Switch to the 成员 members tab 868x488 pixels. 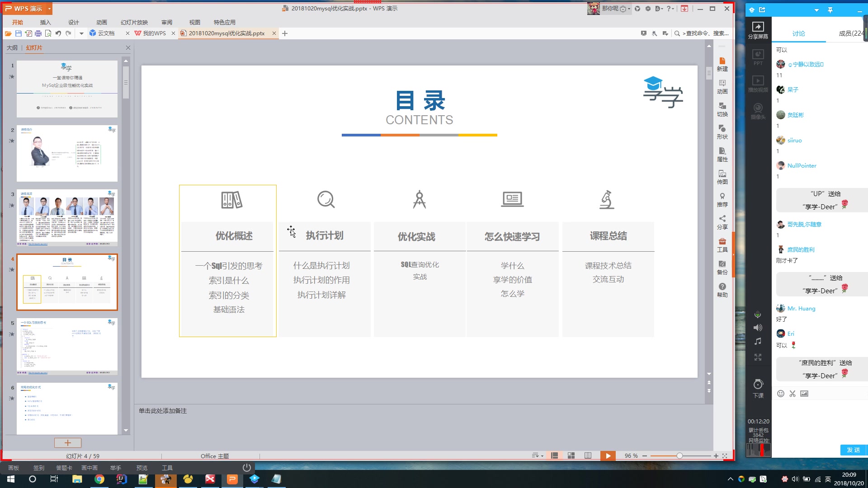pyautogui.click(x=852, y=33)
